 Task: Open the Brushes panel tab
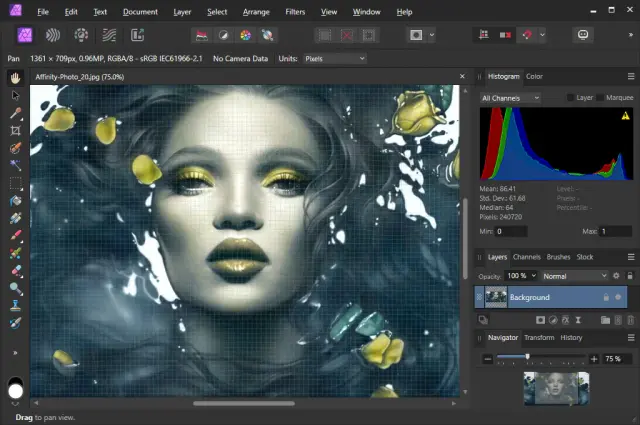[557, 257]
